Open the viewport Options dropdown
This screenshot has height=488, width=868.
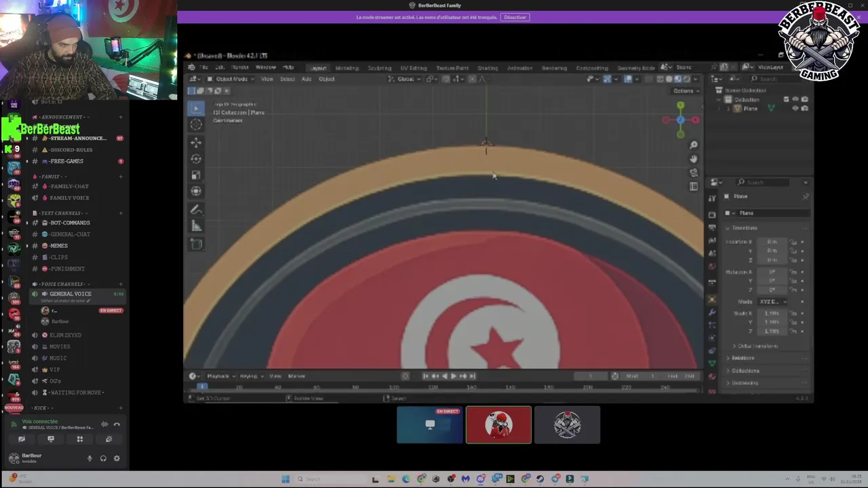point(685,91)
